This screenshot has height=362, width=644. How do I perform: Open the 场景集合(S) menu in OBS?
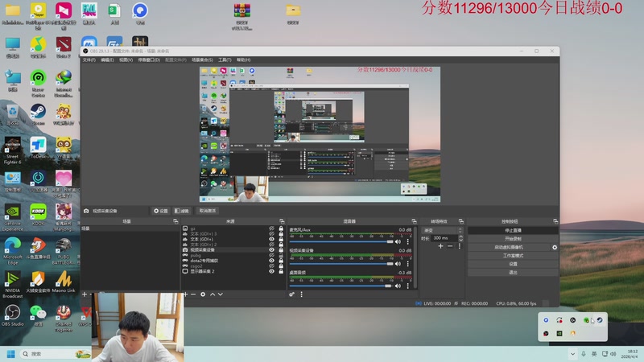click(202, 60)
